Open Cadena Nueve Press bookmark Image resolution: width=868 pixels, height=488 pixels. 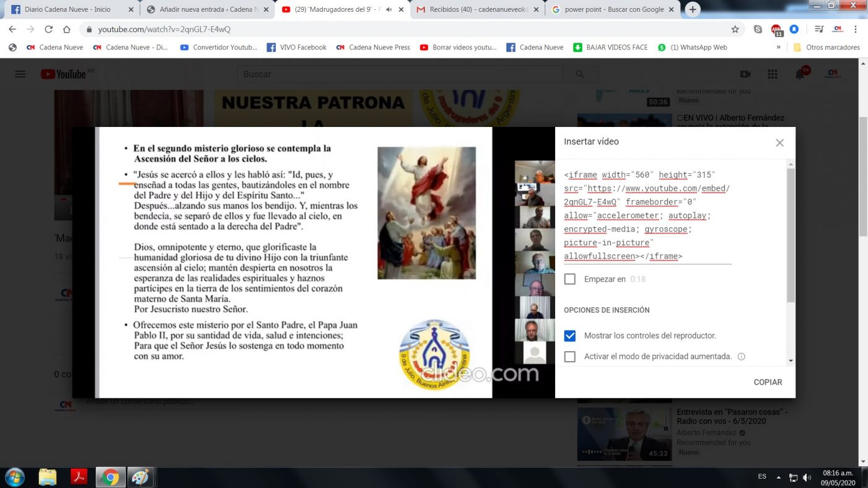[373, 47]
